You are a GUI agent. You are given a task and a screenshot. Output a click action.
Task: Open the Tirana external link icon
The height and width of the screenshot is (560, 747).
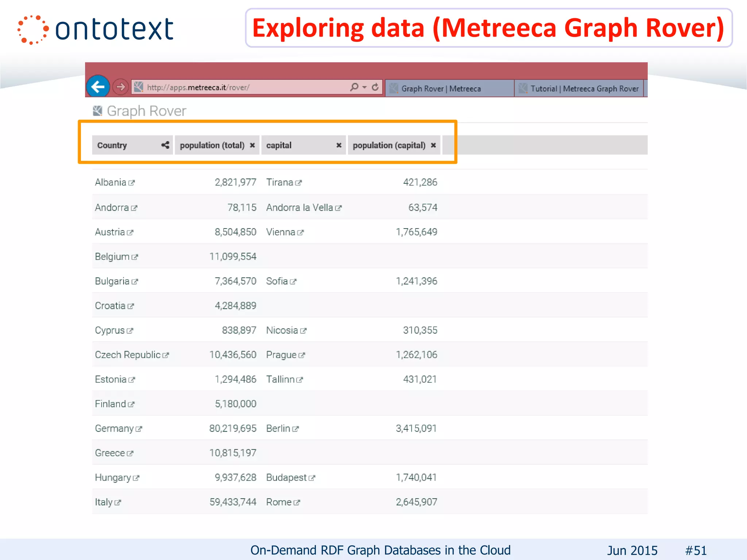299,183
